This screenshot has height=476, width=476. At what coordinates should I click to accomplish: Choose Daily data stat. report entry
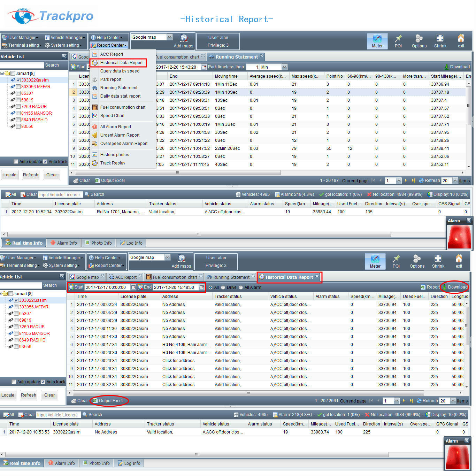[120, 96]
